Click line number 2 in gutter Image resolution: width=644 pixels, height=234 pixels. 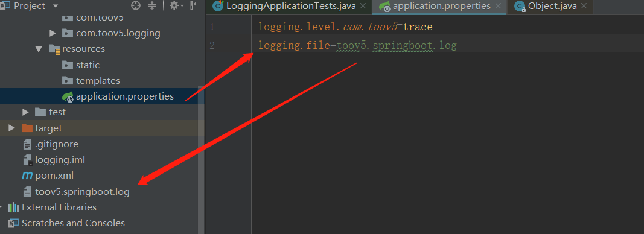(x=212, y=46)
